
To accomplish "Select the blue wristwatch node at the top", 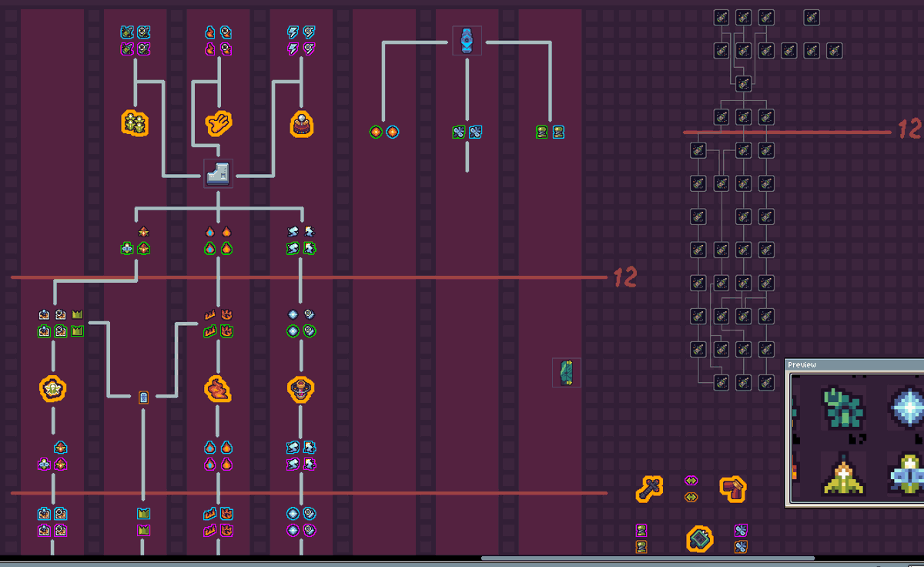I will click(x=467, y=41).
